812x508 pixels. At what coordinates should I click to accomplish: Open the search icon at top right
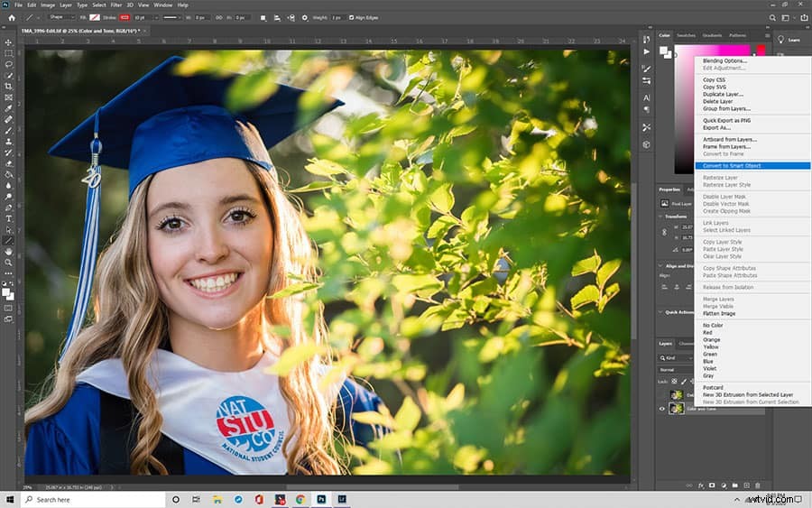pyautogui.click(x=772, y=18)
